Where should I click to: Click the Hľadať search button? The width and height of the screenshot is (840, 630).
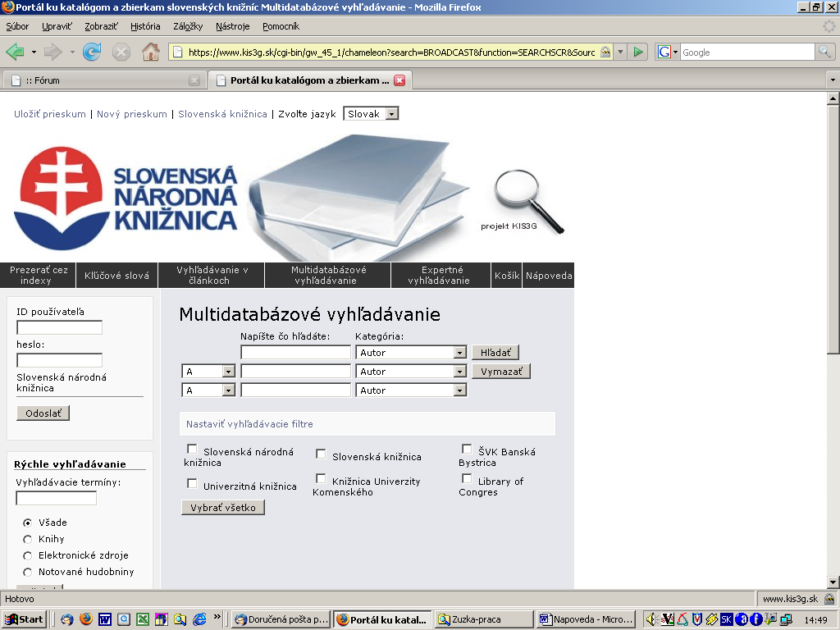(495, 353)
